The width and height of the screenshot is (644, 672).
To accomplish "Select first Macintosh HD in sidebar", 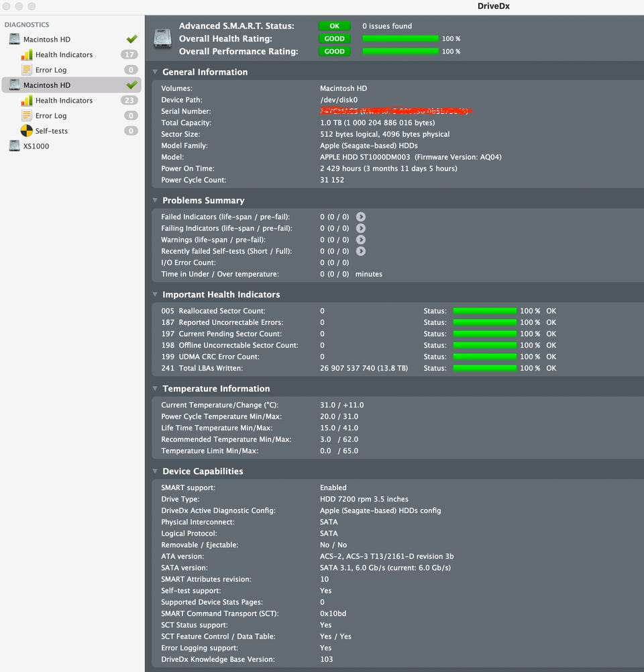I will [72, 39].
